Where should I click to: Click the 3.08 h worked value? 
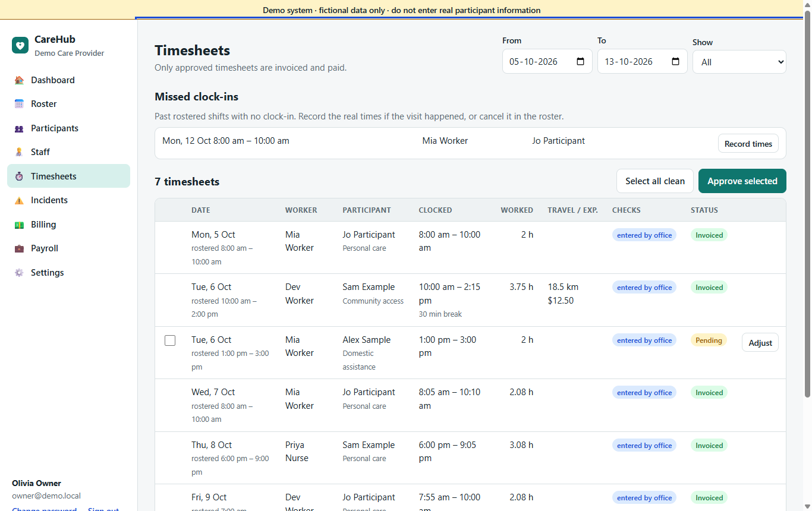coord(521,445)
